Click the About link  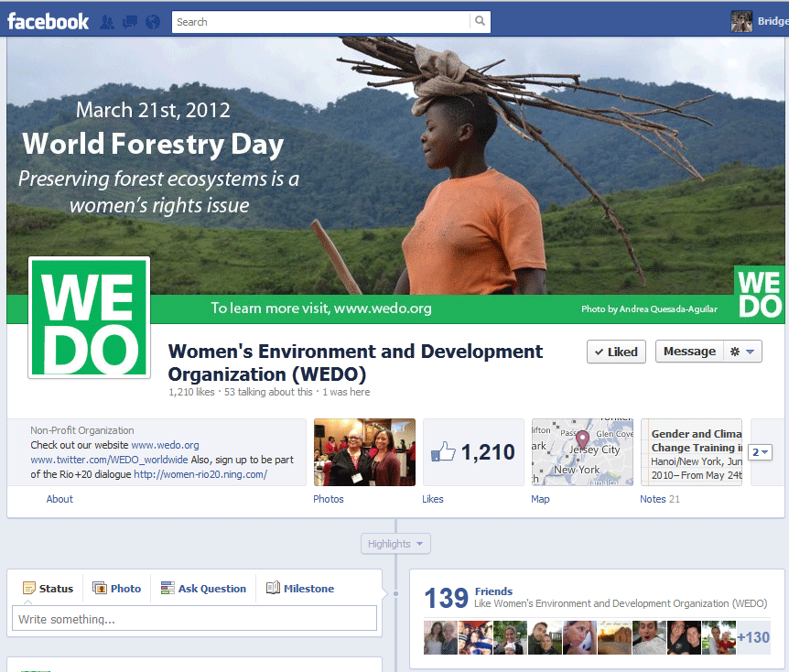pyautogui.click(x=59, y=499)
